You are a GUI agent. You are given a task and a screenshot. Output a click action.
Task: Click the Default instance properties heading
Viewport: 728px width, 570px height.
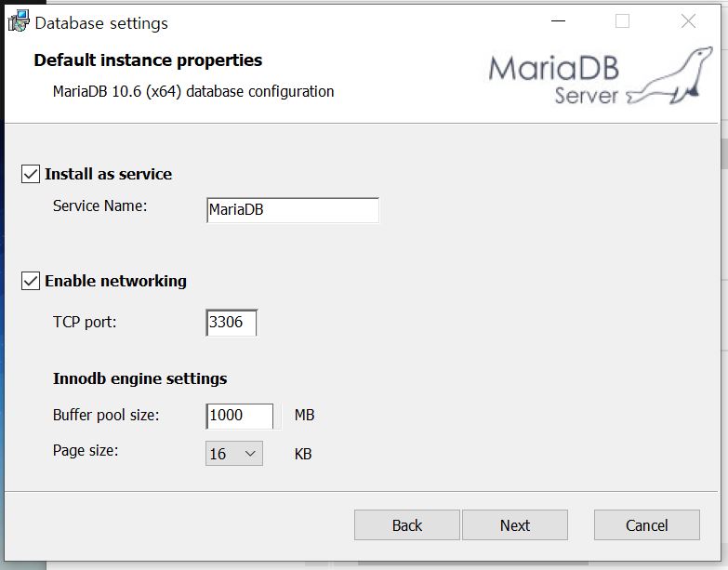coord(148,60)
